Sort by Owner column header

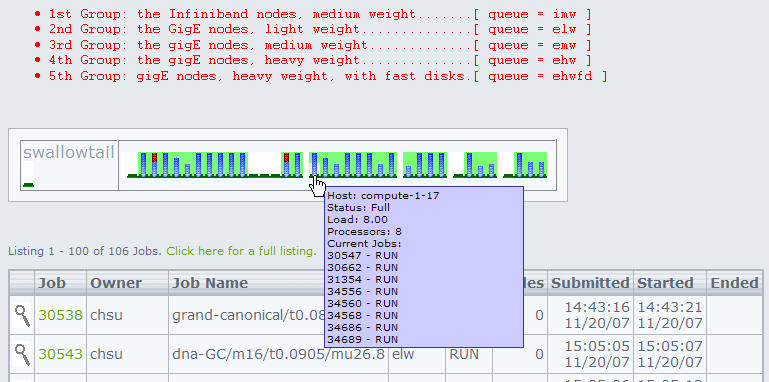(116, 283)
